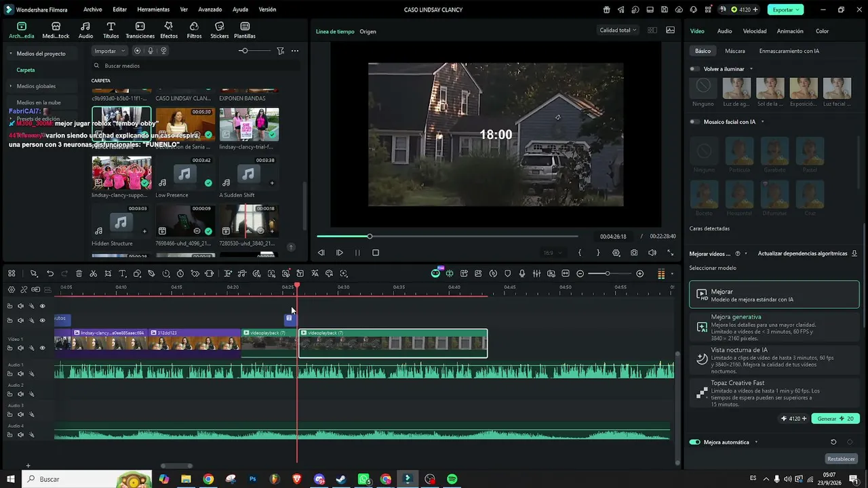
Task: Click the Exportar button
Action: click(785, 9)
